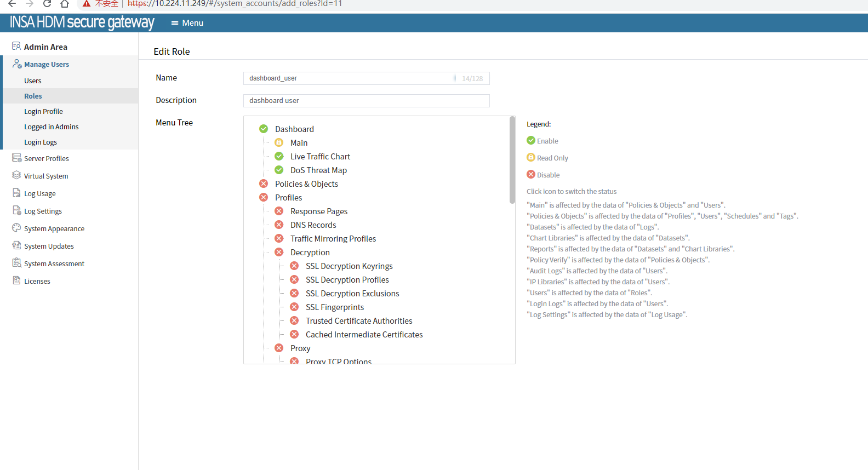
Task: Open the Login Profile menu item
Action: click(x=43, y=111)
